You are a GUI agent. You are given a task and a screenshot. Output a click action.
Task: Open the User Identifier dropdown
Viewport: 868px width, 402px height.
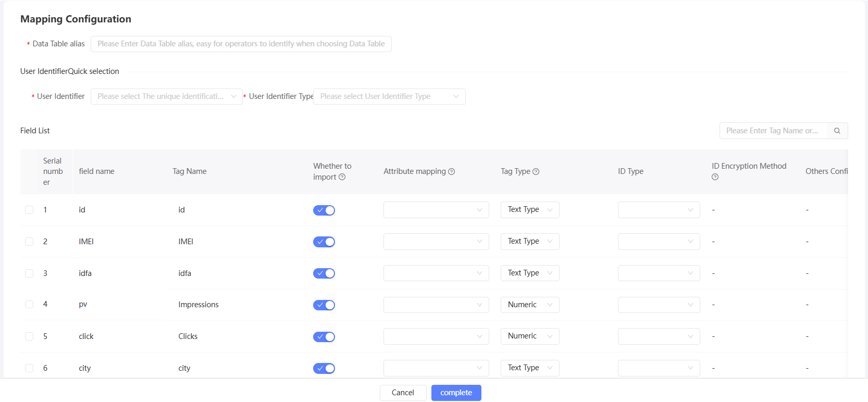tap(166, 97)
